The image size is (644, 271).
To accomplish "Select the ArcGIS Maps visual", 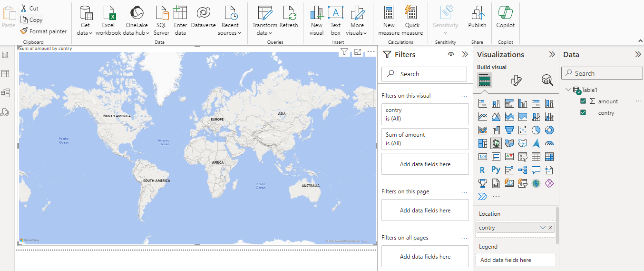I will point(536,183).
